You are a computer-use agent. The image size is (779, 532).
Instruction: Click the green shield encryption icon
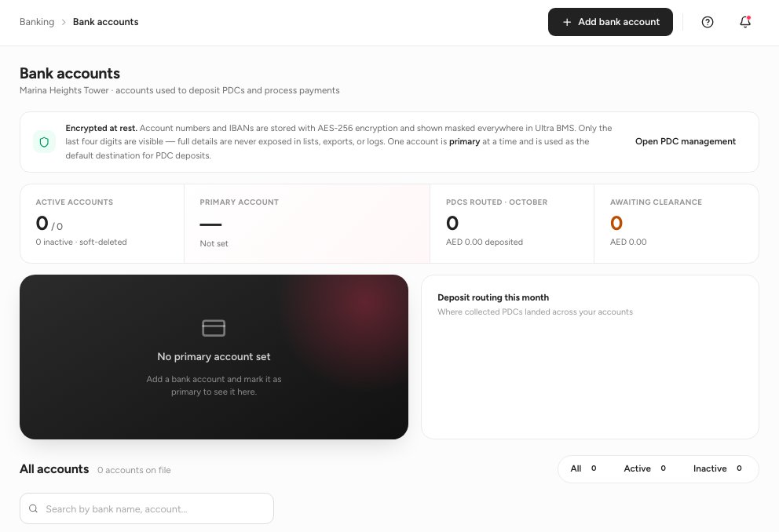[x=44, y=143]
